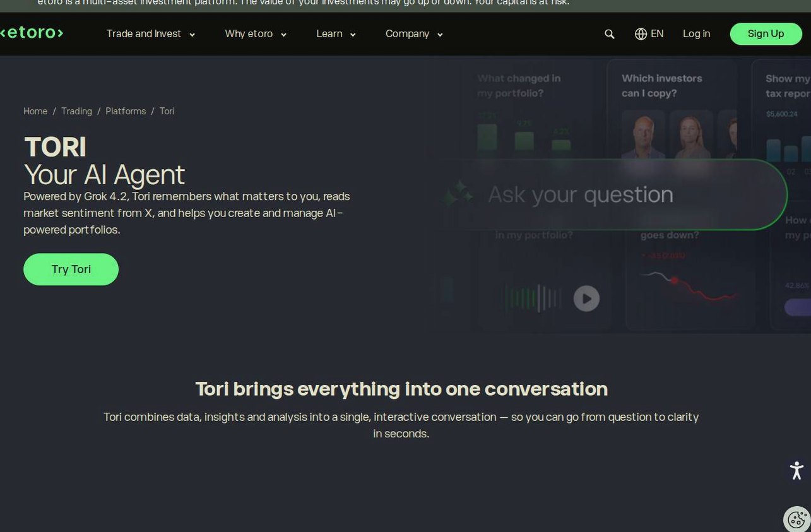Screen dimensions: 811x532
Task: Open the Company menu
Action: 414,34
